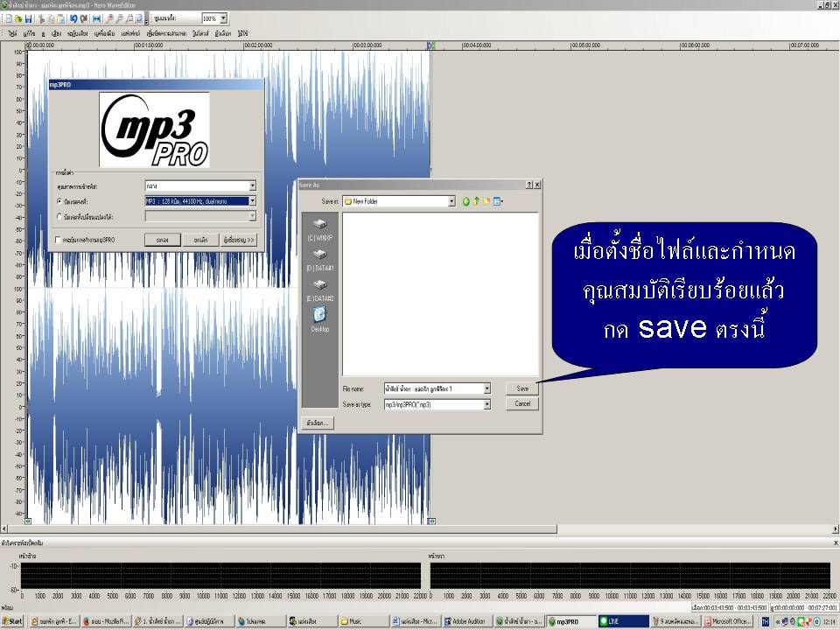Open the fifth menu in the menu bar
The width and height of the screenshot is (840, 630).
coord(77,34)
